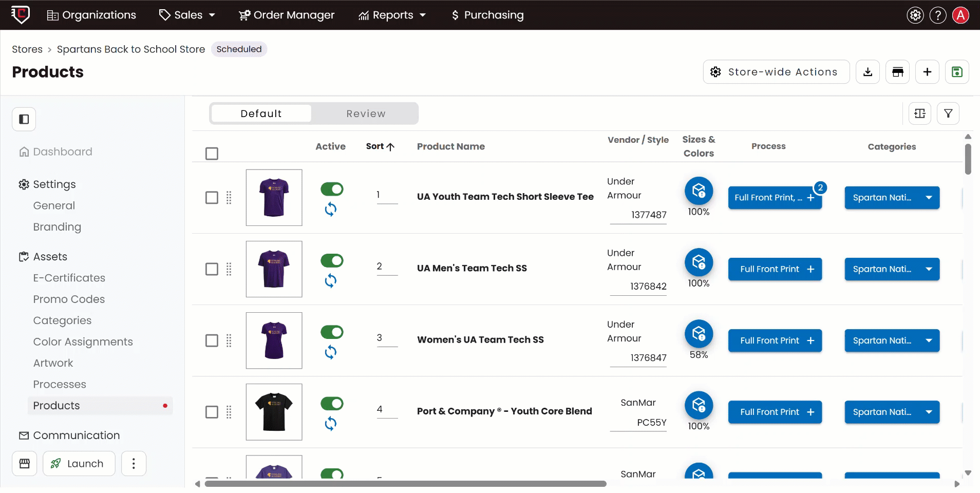Image resolution: width=980 pixels, height=493 pixels.
Task: Open the filter funnel icon
Action: 948,113
